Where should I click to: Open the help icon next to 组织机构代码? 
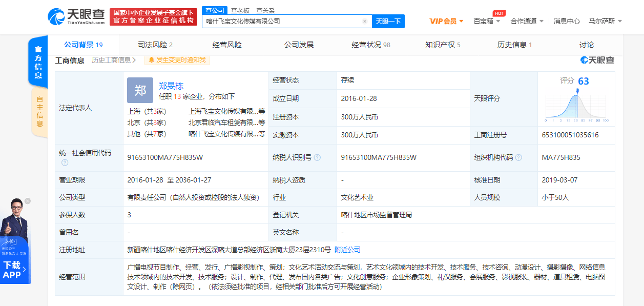[518, 157]
